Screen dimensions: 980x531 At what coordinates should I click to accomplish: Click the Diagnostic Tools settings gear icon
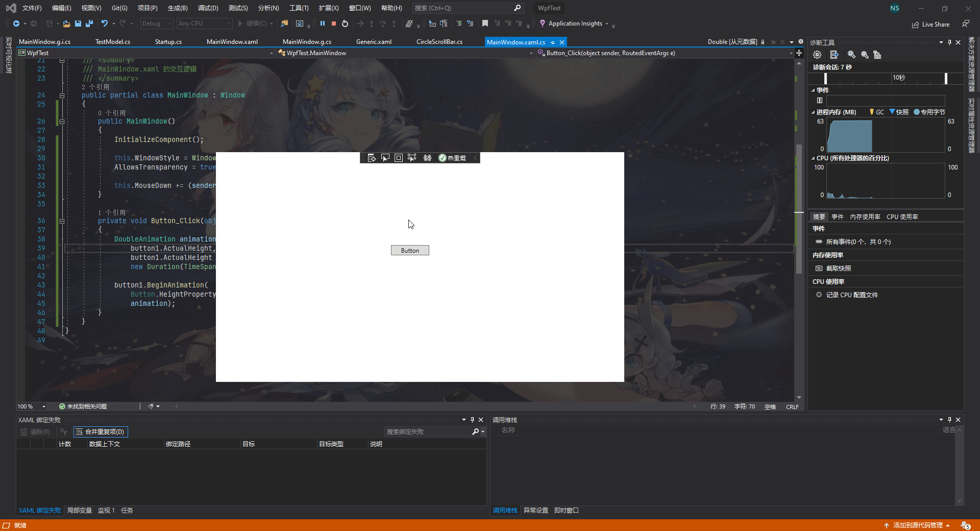[817, 55]
